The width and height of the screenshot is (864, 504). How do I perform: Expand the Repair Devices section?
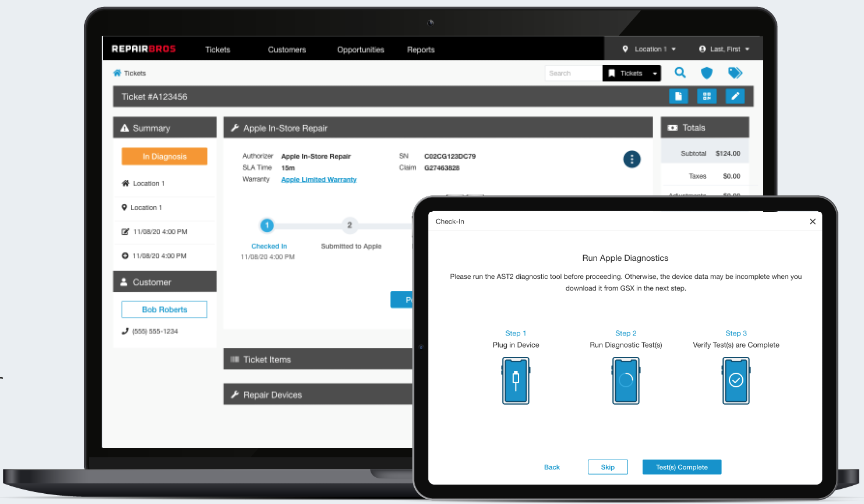(x=318, y=394)
